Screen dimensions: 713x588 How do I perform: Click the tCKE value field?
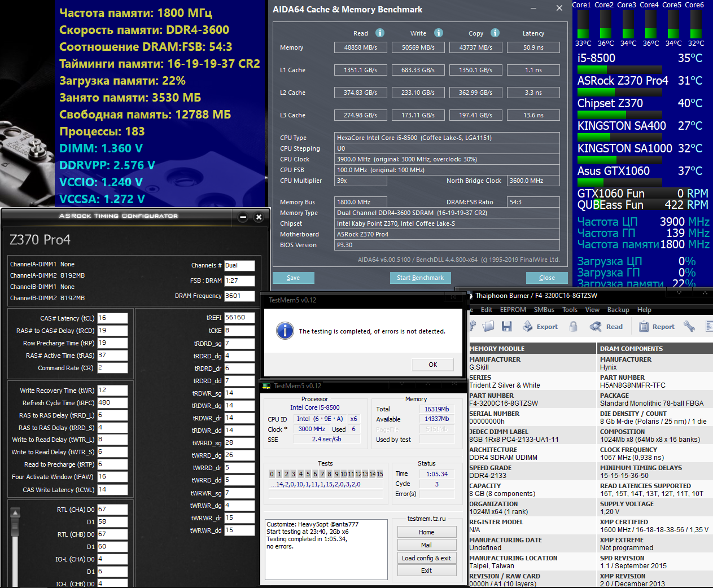239,331
